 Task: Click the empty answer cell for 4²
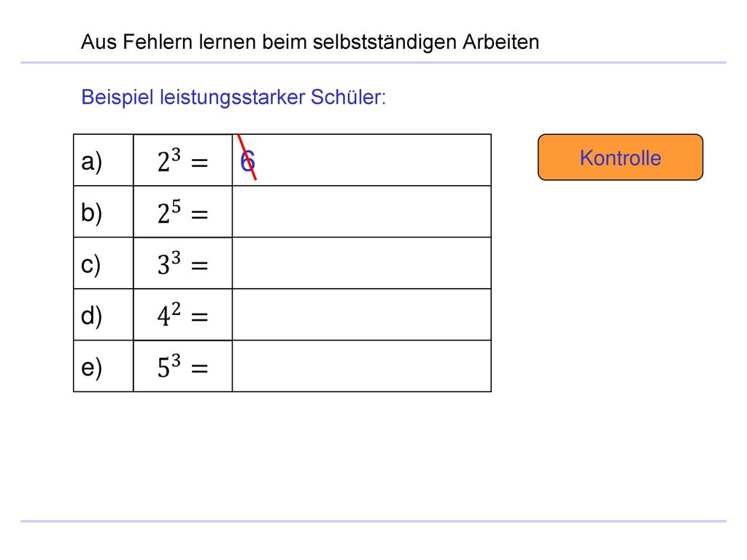tap(362, 314)
